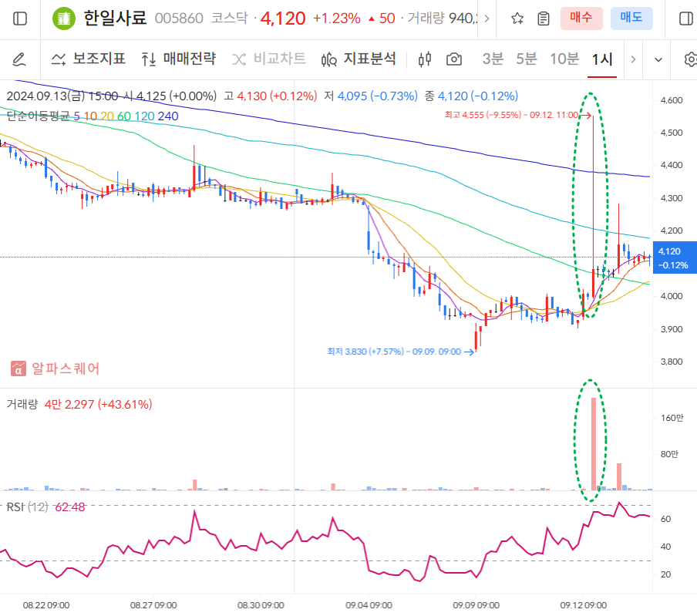The width and height of the screenshot is (697, 616).
Task: Click the 005860 stock code
Action: click(x=179, y=19)
